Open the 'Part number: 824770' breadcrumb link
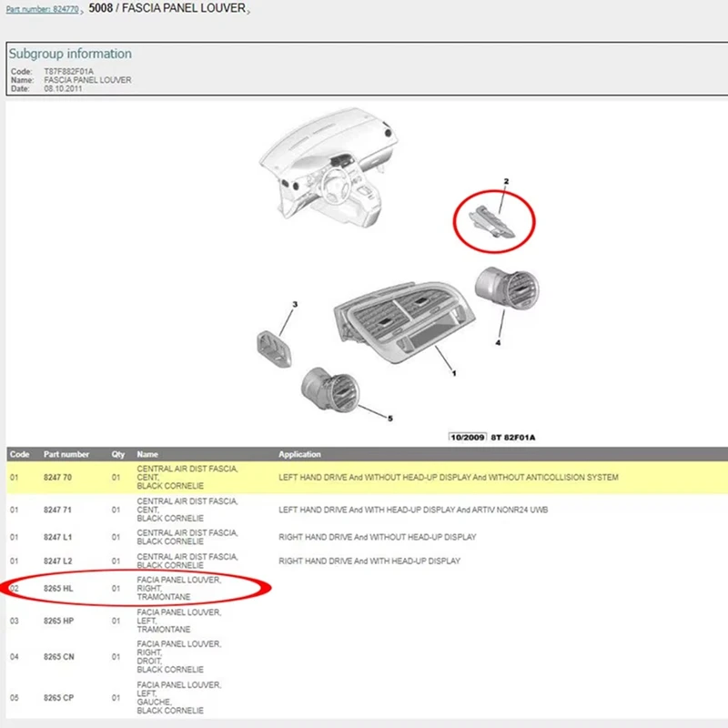The height and width of the screenshot is (728, 728). [x=42, y=9]
